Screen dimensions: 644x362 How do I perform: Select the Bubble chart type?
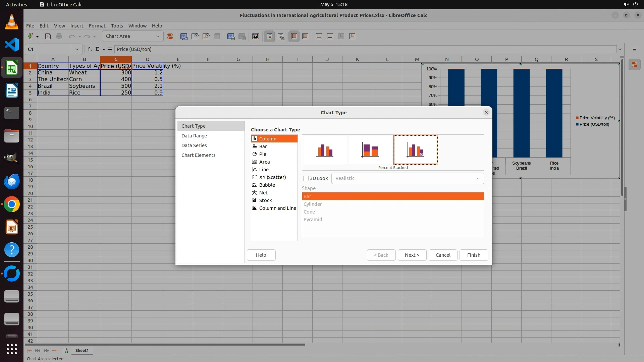tap(267, 185)
